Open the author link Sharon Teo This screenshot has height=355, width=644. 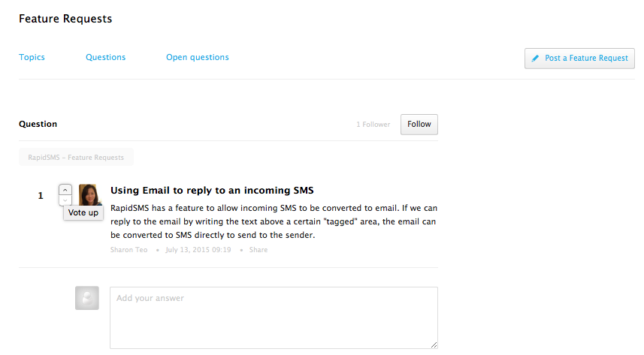point(129,249)
